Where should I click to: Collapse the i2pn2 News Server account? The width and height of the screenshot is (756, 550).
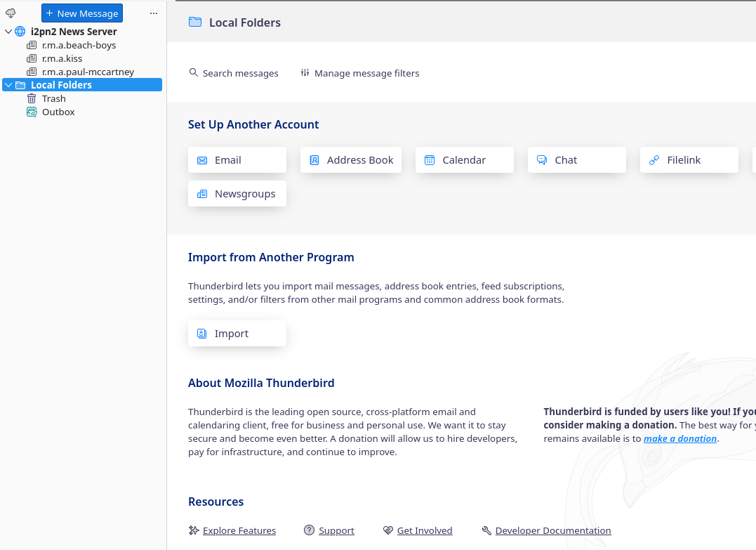[x=8, y=32]
